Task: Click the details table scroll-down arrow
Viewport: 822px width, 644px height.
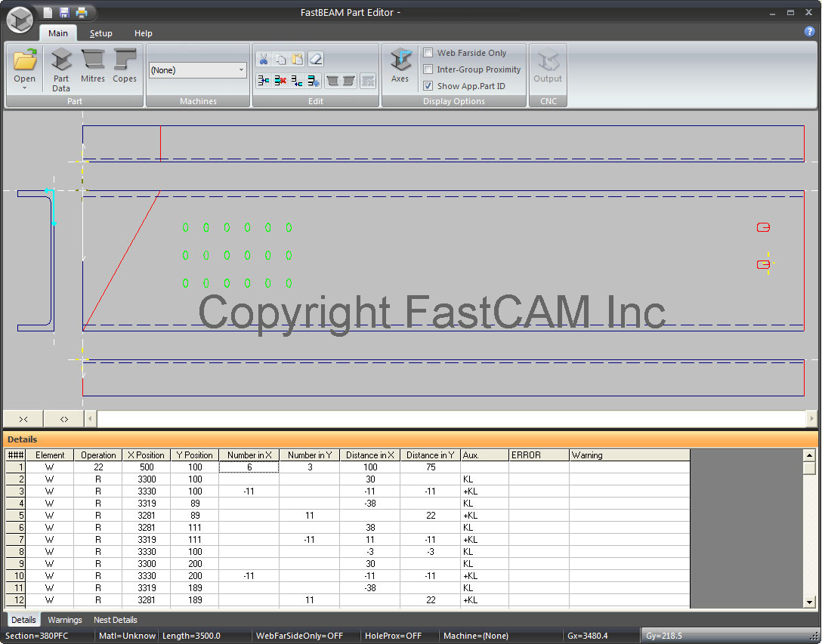Action: [x=809, y=602]
